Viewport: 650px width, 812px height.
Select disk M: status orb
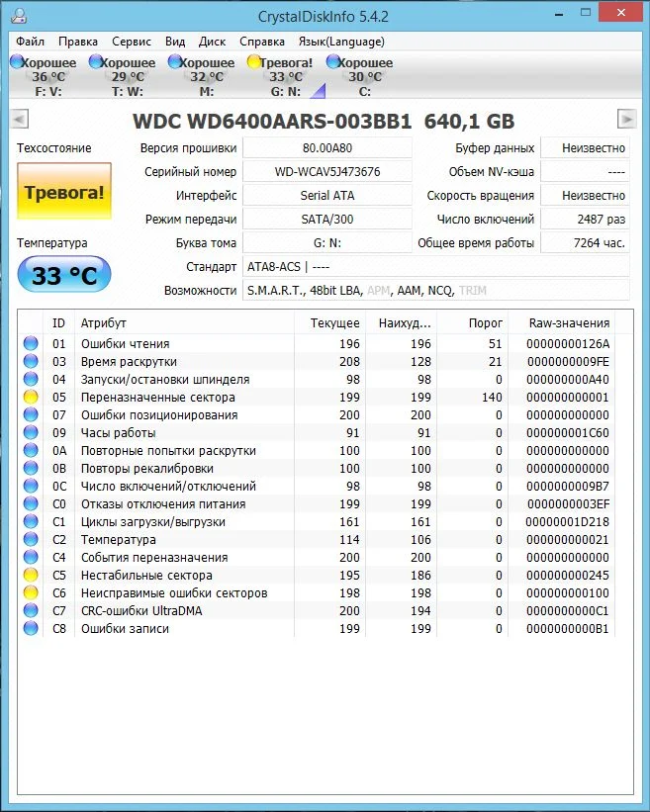click(175, 62)
